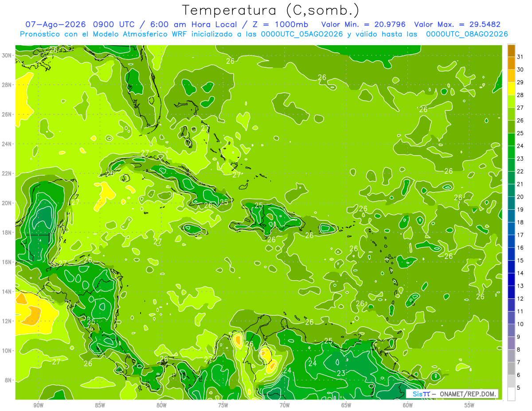Screen dimensions: 532x411
Task: Click the "10N" latitude label
Action: click(7, 351)
